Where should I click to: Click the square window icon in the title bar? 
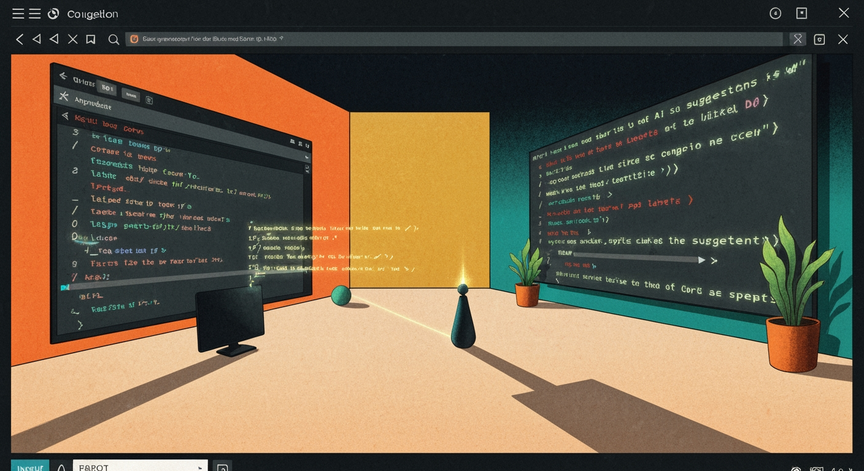pos(802,13)
